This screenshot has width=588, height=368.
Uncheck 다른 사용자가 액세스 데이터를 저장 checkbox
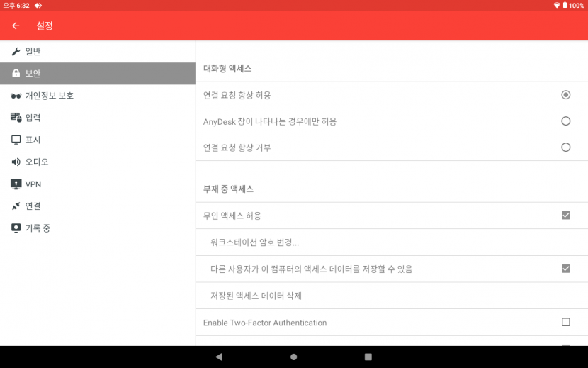pyautogui.click(x=565, y=269)
